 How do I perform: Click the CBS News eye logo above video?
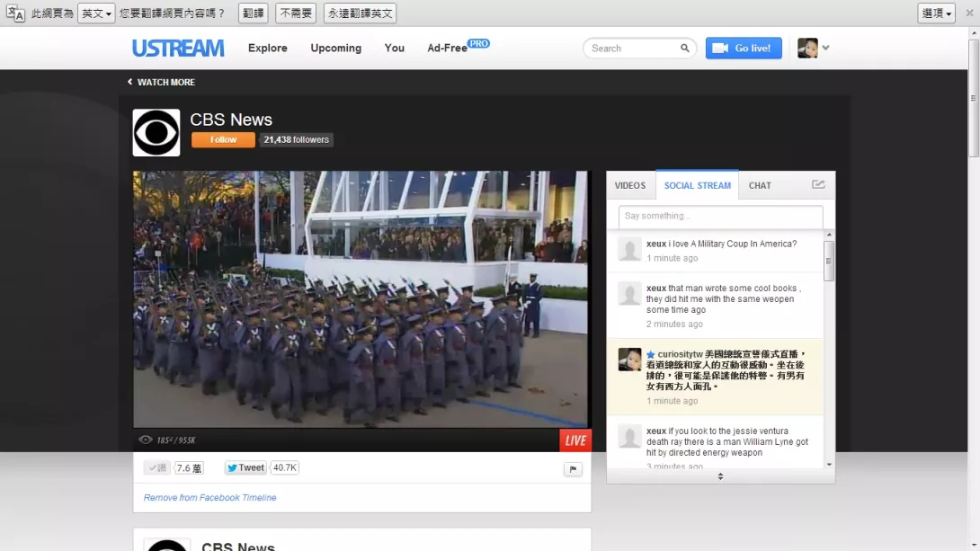pyautogui.click(x=156, y=132)
